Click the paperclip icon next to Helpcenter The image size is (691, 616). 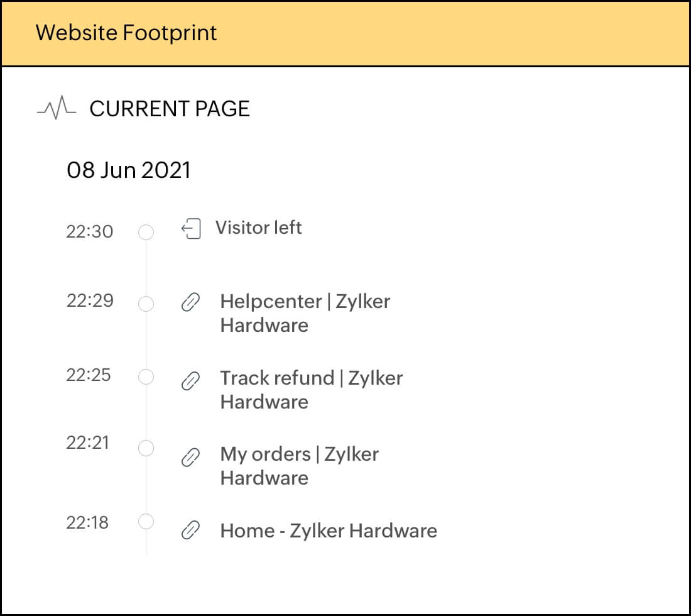(190, 303)
